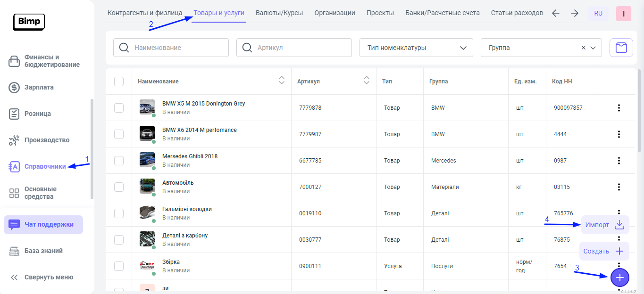
Task: Toggle the select-all checkbox in table header
Action: [x=119, y=82]
